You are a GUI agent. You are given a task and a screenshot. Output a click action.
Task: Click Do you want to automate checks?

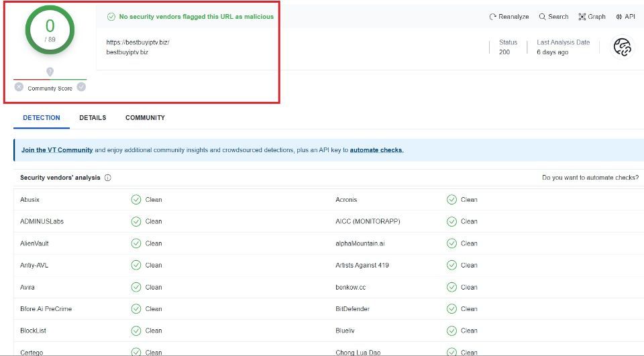(x=590, y=178)
